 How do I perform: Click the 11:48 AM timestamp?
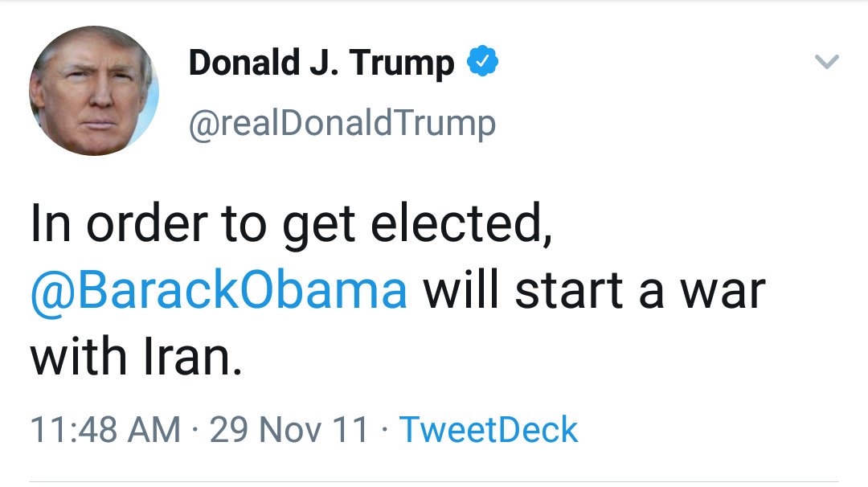(x=105, y=429)
